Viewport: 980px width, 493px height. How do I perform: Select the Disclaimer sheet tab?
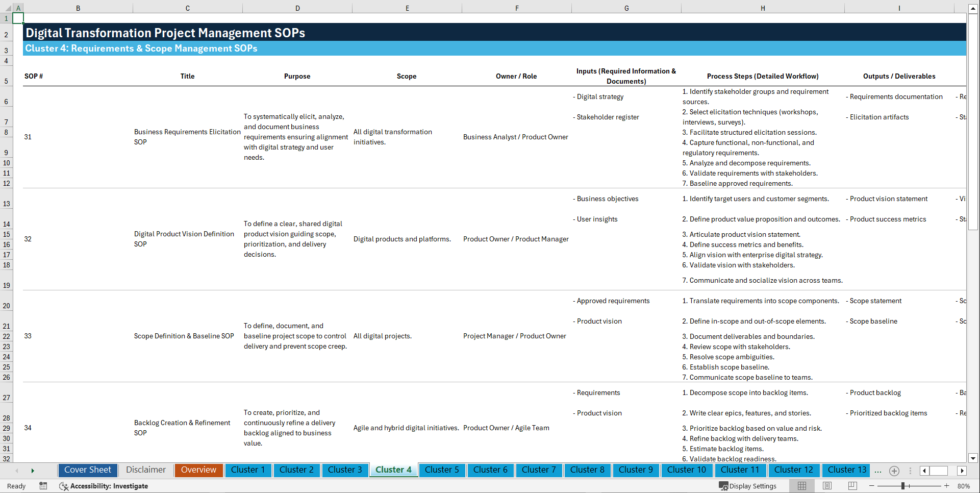click(145, 470)
